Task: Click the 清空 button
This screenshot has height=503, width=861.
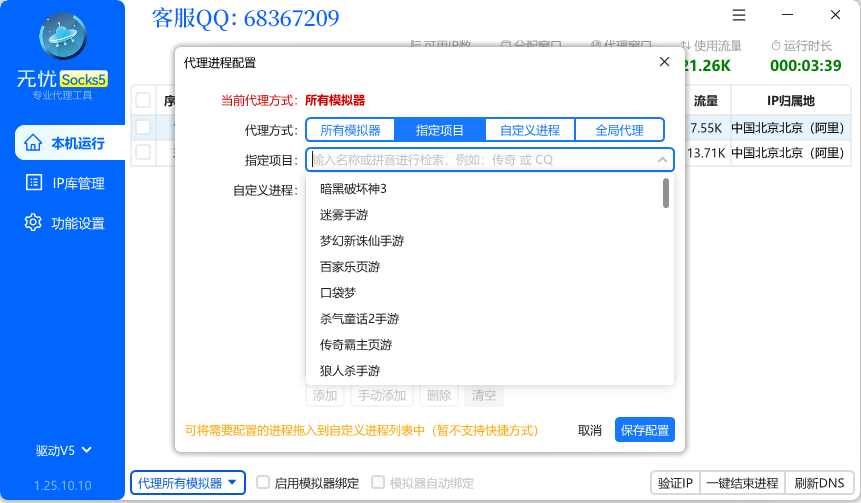Action: tap(484, 395)
